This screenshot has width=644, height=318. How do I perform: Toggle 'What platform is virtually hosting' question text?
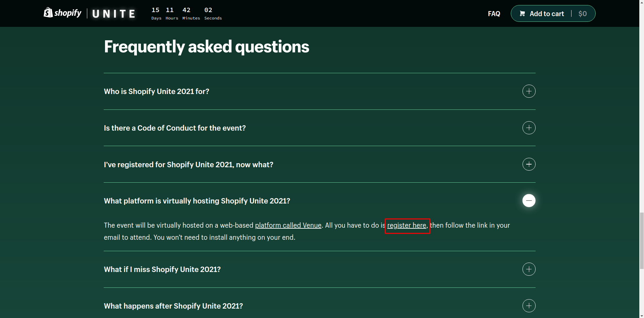point(197,201)
